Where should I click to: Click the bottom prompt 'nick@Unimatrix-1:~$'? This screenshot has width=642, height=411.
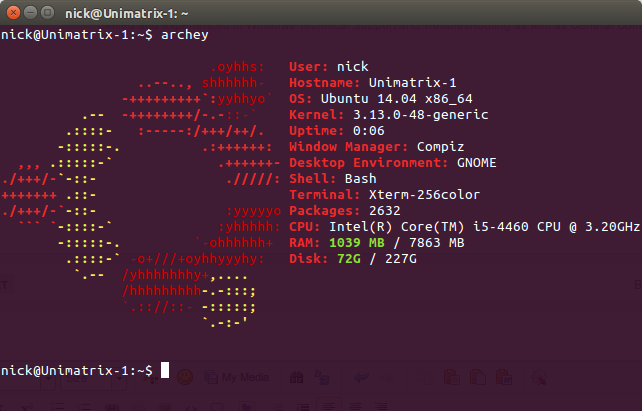pyautogui.click(x=77, y=370)
